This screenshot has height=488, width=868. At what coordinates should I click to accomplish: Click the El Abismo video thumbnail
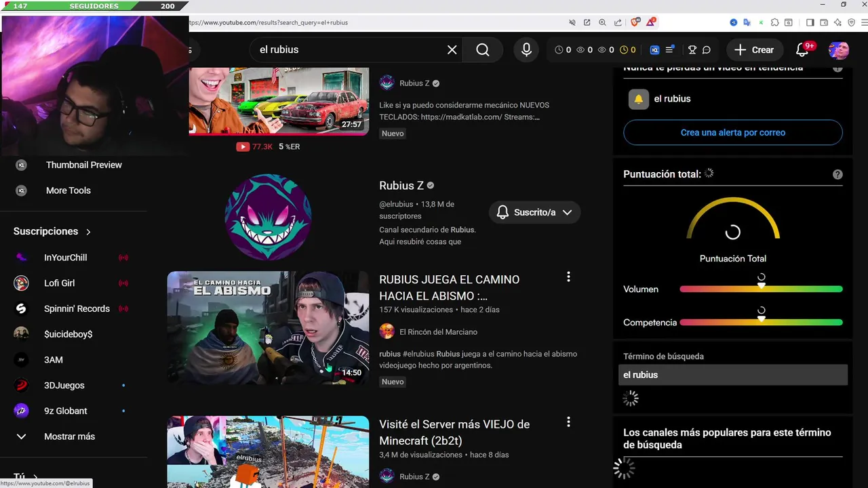pyautogui.click(x=268, y=328)
